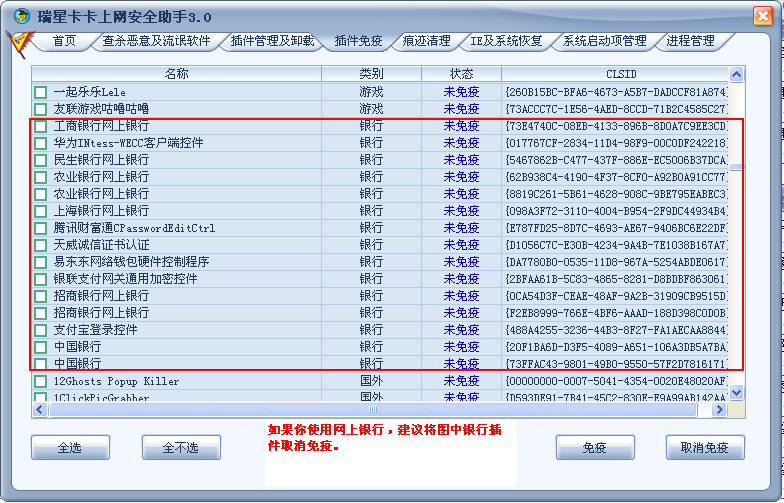
Task: Click the vertical scrollbar up arrow
Action: click(736, 74)
